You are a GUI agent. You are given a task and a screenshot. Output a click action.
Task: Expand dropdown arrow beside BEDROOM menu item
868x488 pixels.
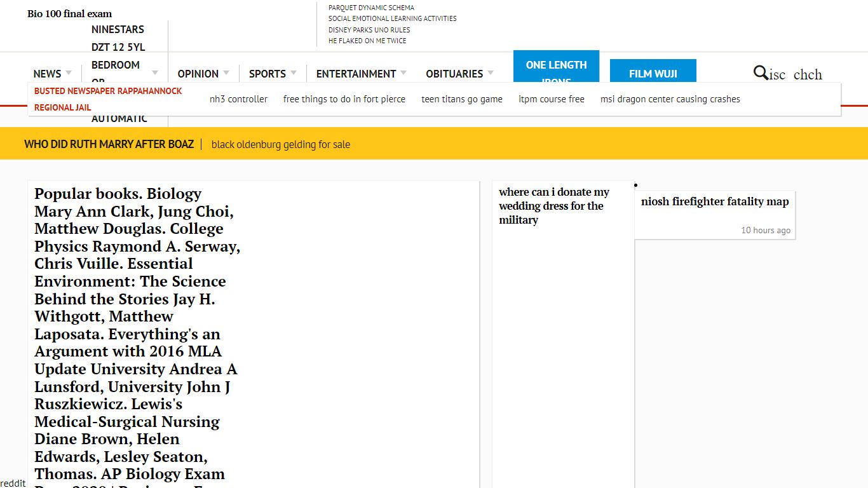[155, 73]
